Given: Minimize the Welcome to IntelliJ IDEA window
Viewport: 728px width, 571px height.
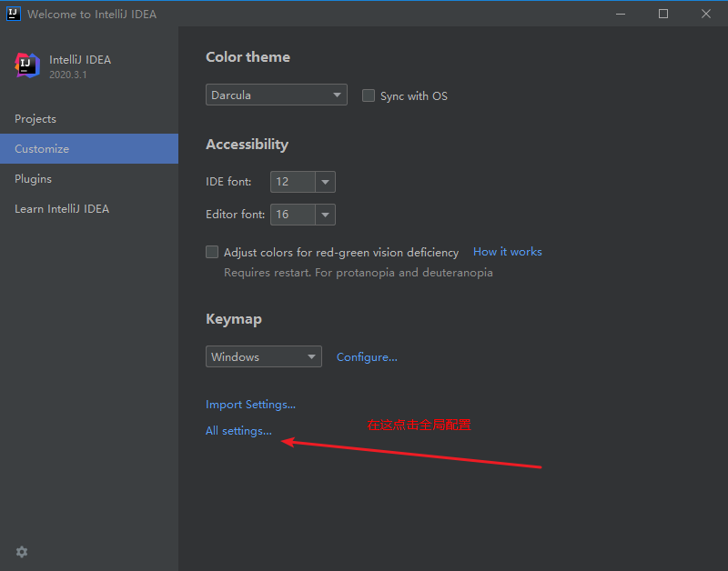Looking at the screenshot, I should pyautogui.click(x=621, y=14).
